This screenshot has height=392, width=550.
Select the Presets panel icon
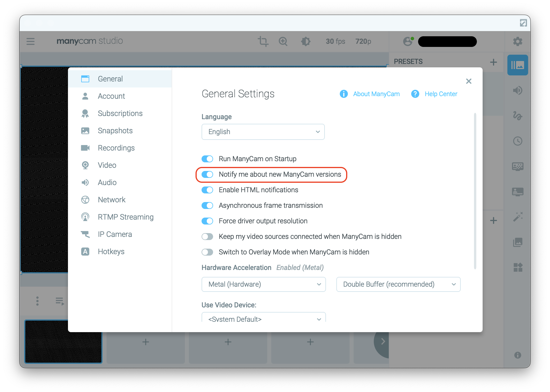[x=518, y=65]
